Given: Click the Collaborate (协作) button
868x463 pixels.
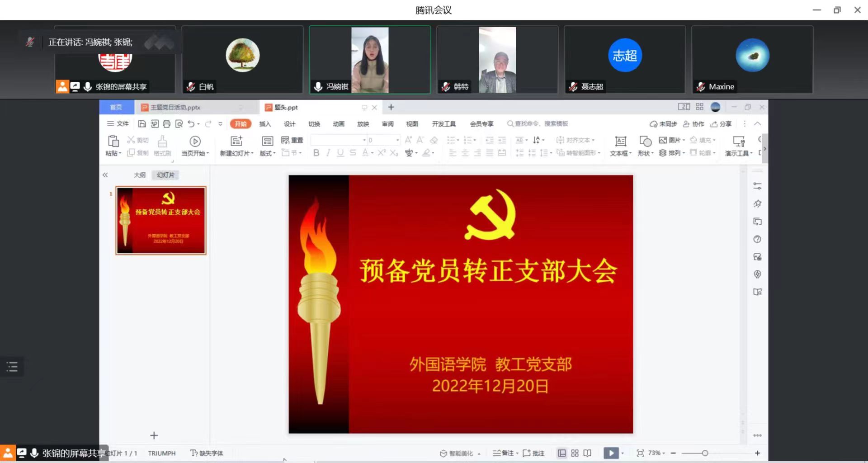Looking at the screenshot, I should click(693, 124).
